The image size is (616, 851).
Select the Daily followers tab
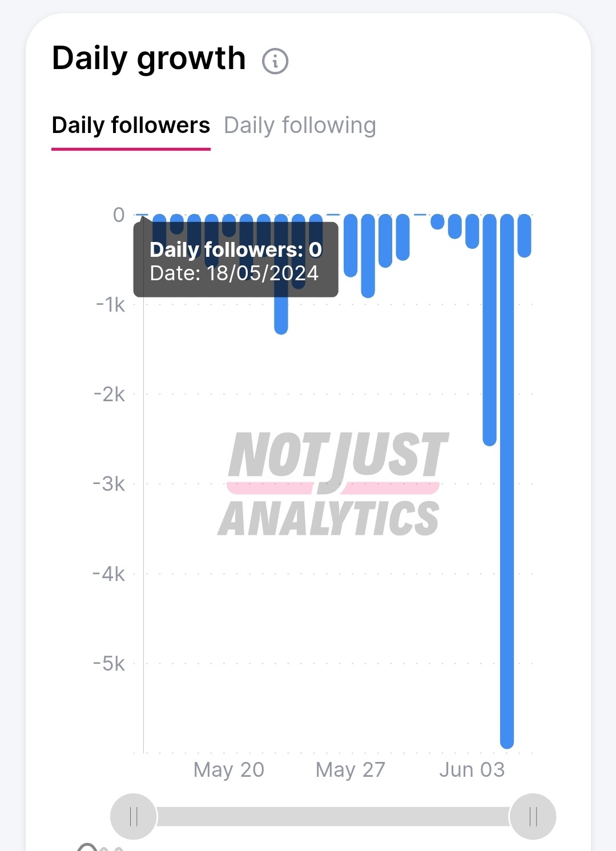[131, 125]
